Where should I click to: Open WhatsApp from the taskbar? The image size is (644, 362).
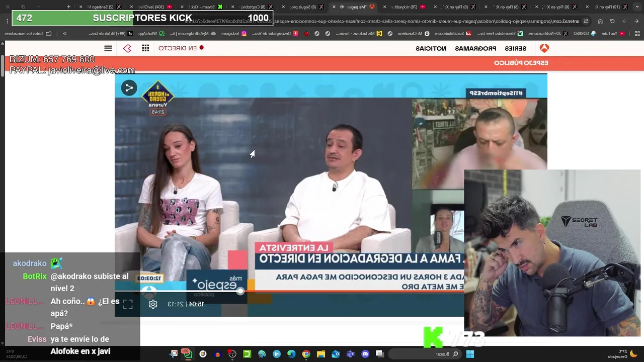click(x=188, y=354)
